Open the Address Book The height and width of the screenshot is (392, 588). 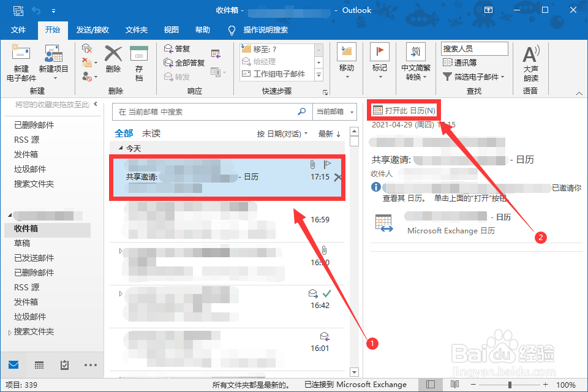coord(460,62)
